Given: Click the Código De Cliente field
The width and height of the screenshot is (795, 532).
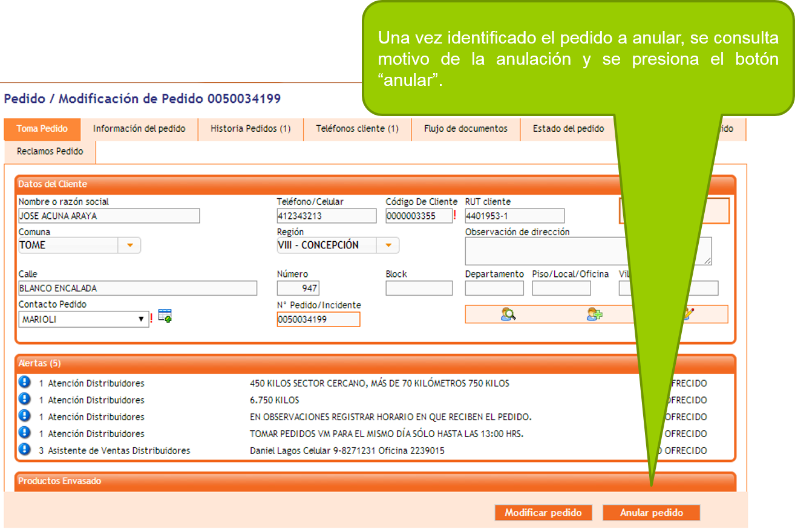Looking at the screenshot, I should tap(419, 216).
